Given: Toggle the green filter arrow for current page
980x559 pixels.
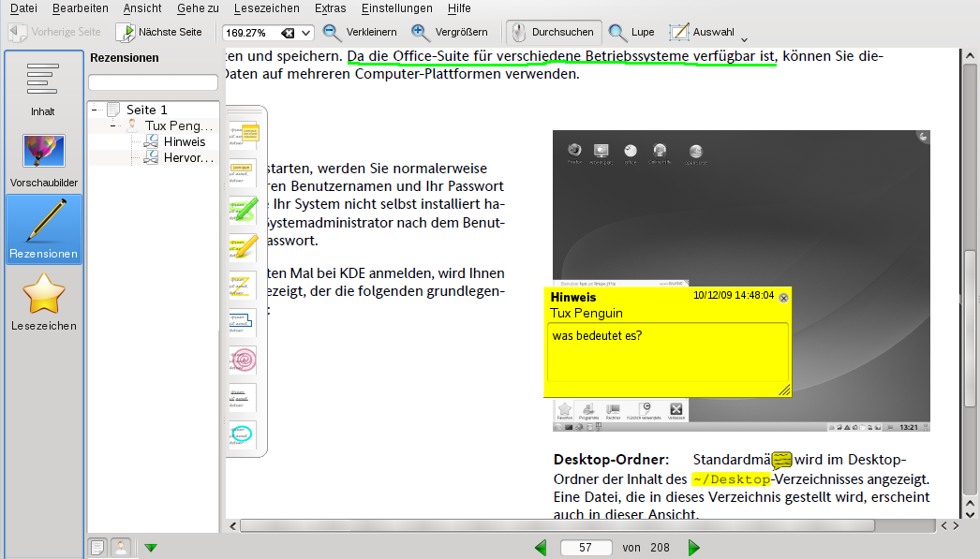Looking at the screenshot, I should point(150,548).
